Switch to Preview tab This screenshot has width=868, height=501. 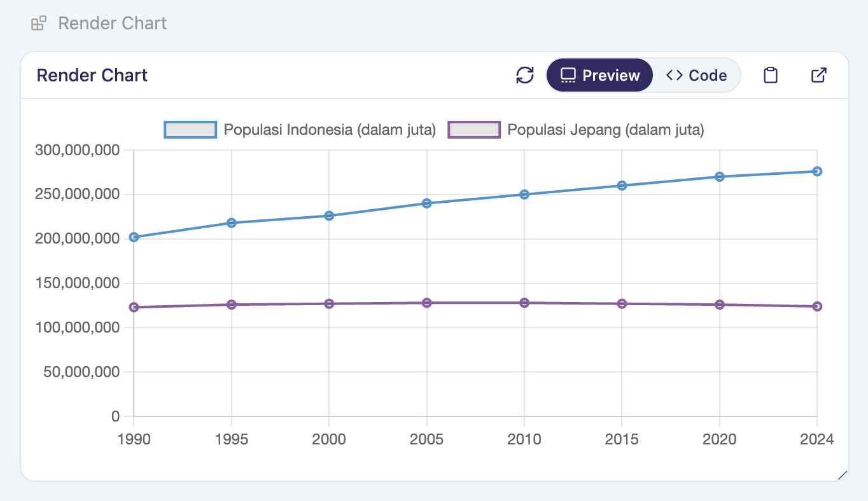click(x=599, y=75)
